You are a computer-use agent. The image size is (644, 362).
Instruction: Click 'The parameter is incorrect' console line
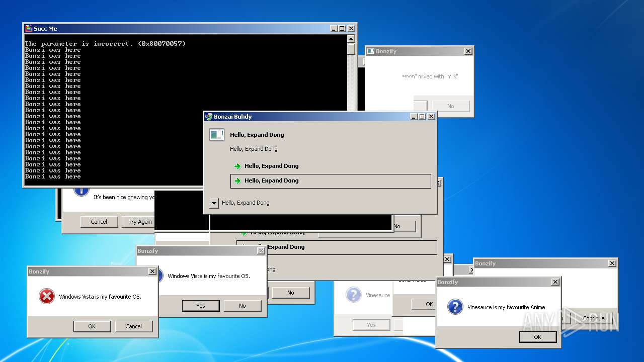tap(105, 44)
